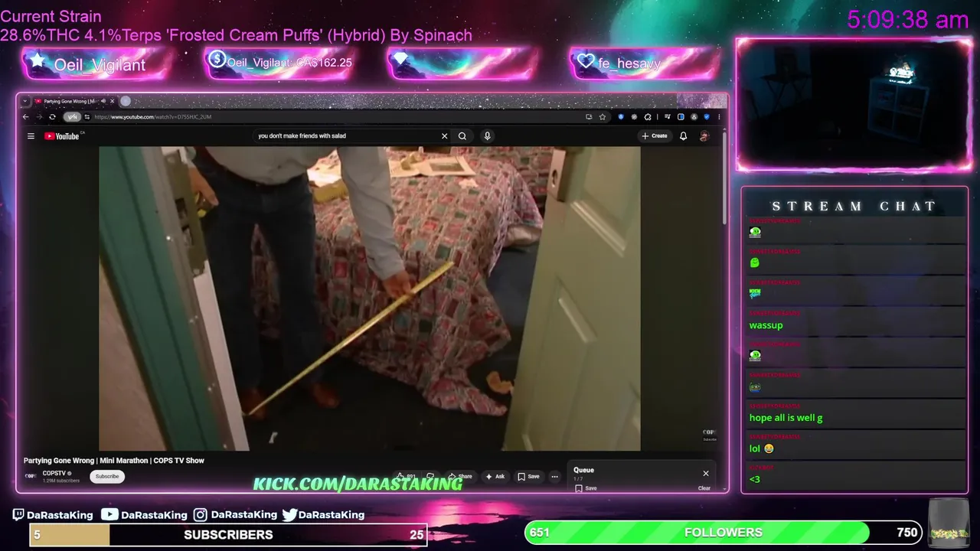Click the subscribers goal progress bar
Screen dimensions: 980x551
(x=228, y=535)
